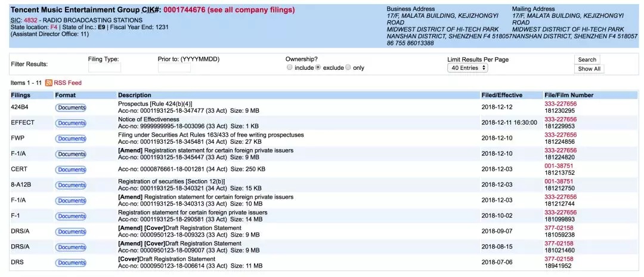Click the 'Registration of securities [Section 12(b)]' text
Image resolution: width=644 pixels, height=277 pixels.
172,181
